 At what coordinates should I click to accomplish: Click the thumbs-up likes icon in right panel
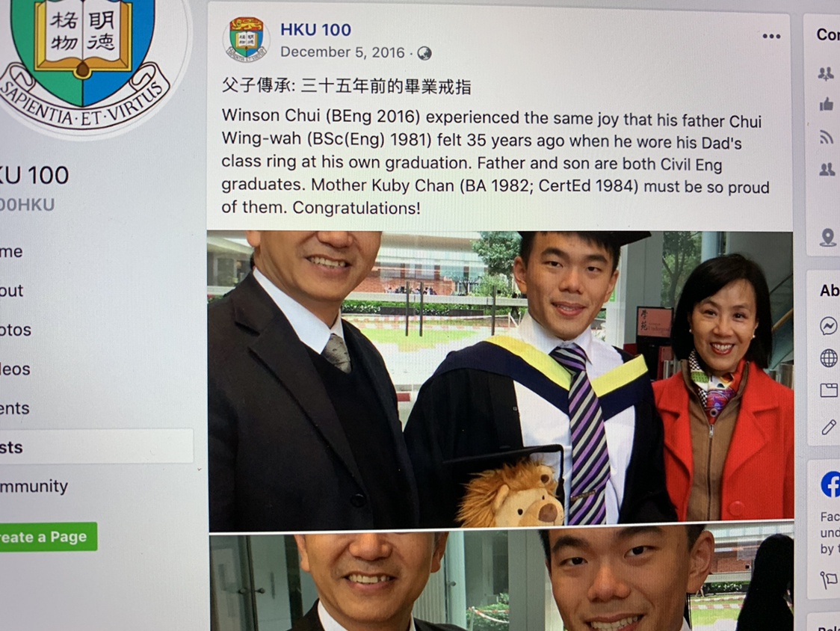pyautogui.click(x=827, y=104)
